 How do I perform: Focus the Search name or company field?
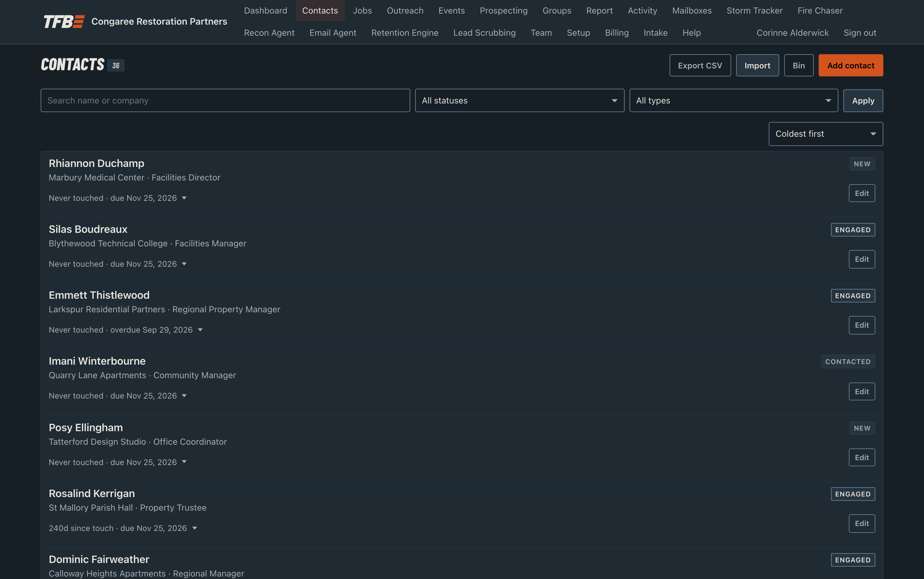coord(225,101)
